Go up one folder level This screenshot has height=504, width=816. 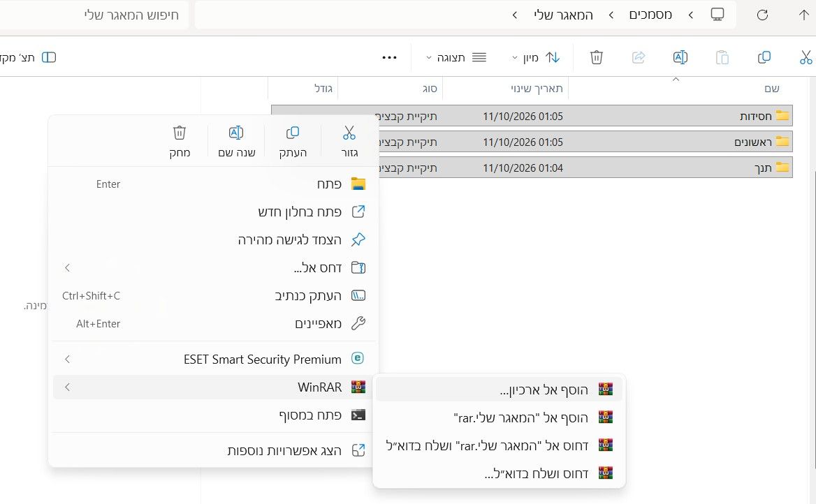tap(804, 15)
